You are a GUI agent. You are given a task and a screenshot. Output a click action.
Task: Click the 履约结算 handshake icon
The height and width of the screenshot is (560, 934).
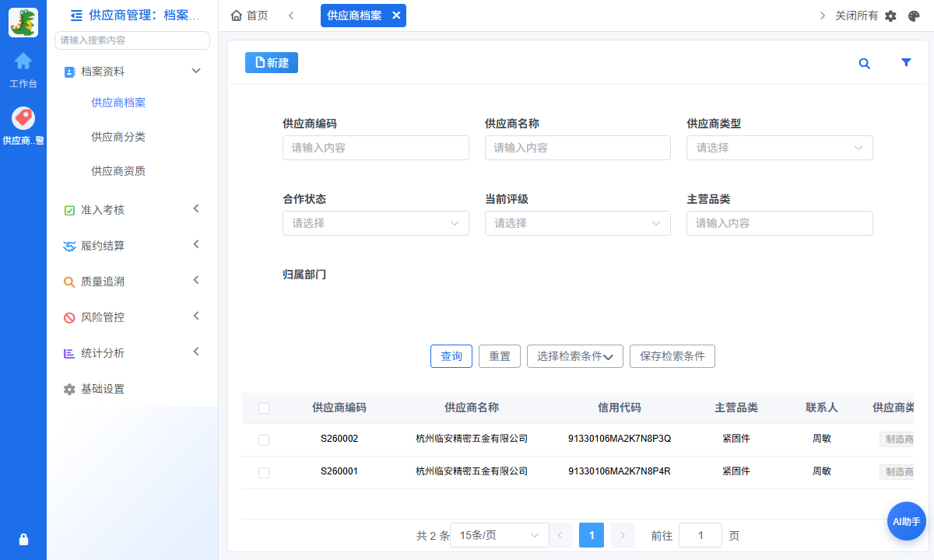pyautogui.click(x=69, y=246)
